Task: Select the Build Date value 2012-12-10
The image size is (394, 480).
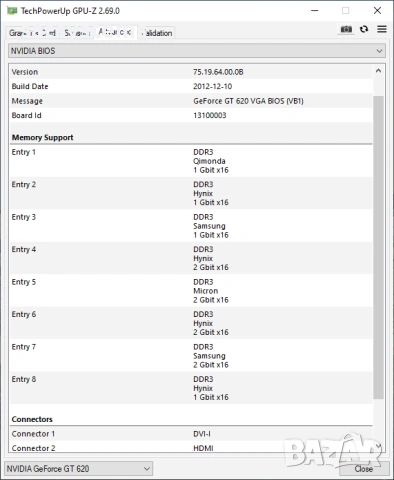Action: (213, 86)
